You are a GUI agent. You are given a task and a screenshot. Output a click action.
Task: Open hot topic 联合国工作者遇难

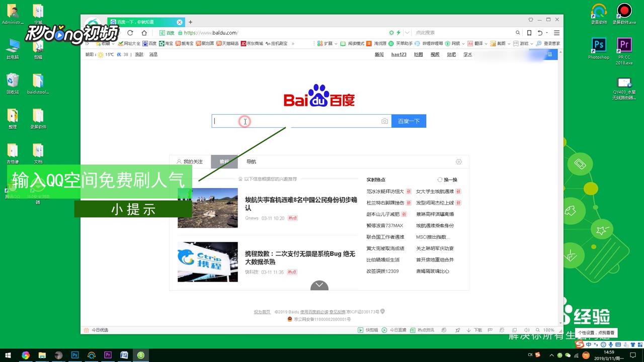click(385, 237)
